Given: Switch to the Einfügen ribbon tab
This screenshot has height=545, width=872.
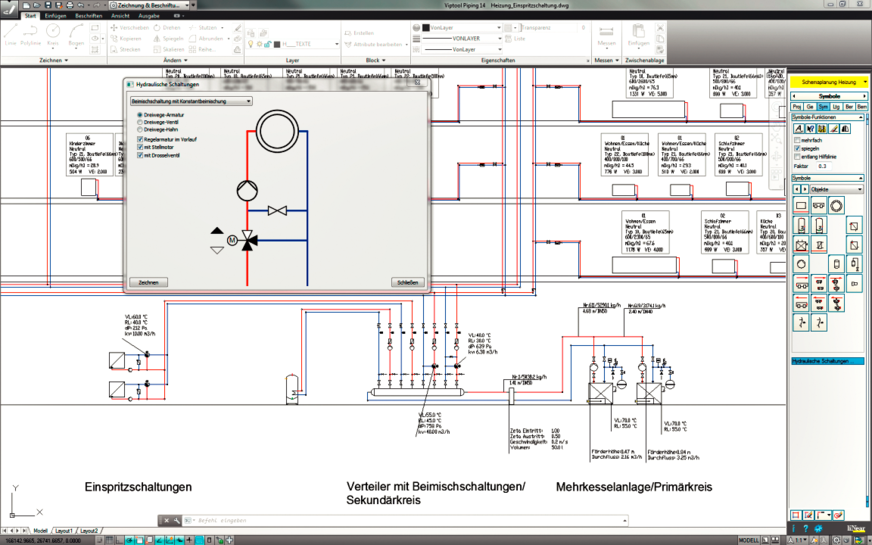Looking at the screenshot, I should [55, 16].
